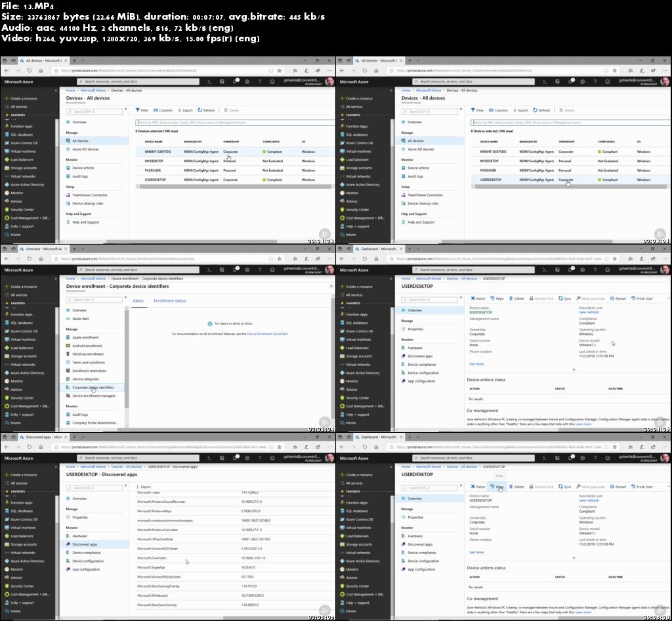Image resolution: width=672 pixels, height=621 pixels.
Task: Click Filter in the top-left All devices frame
Action: click(x=142, y=110)
